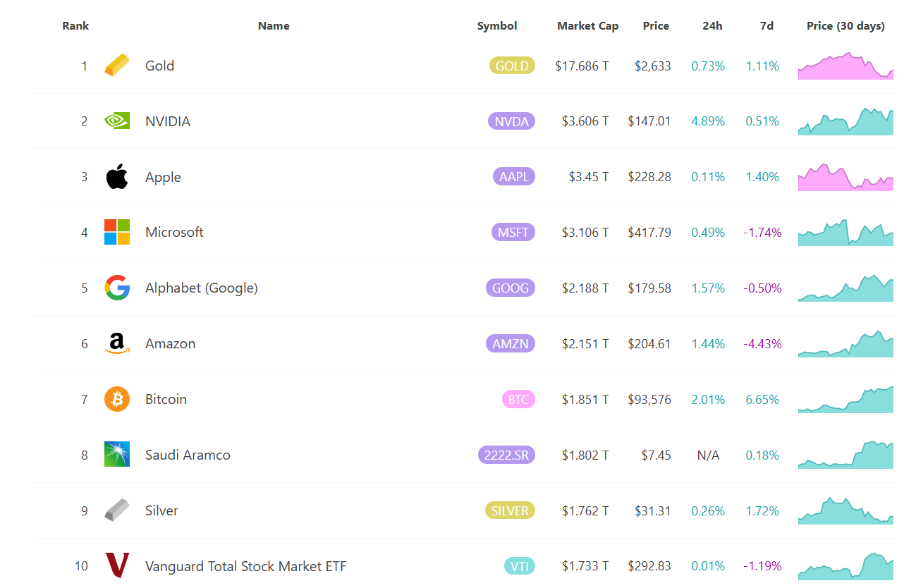Click NVIDIA's 24h change 4.89%
The width and height of the screenshot is (916, 588).
click(708, 121)
